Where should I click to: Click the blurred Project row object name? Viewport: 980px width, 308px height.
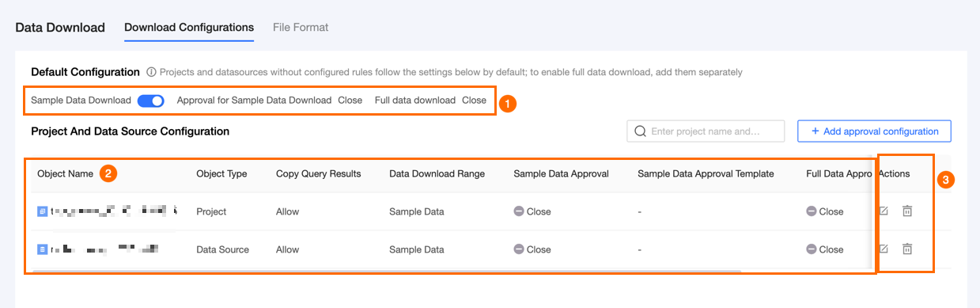(113, 211)
